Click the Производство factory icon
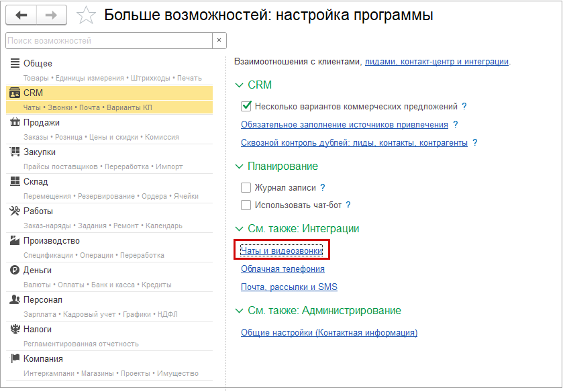563x392 pixels. [15, 240]
